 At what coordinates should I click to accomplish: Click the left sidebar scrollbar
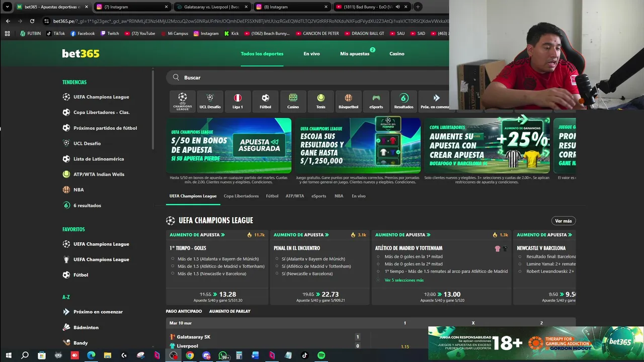pos(153,110)
